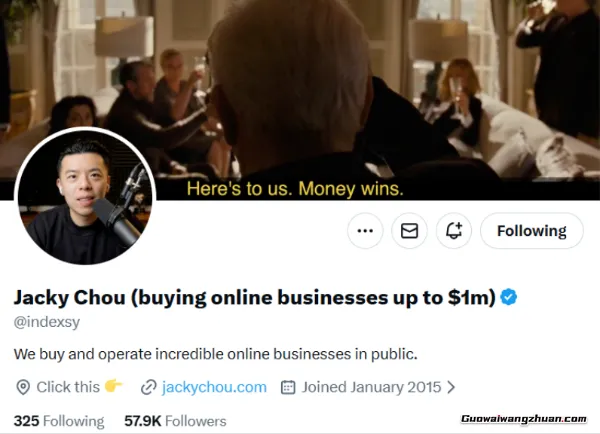Viewport: 600px width, 434px height.
Task: Click the blue verified badge
Action: [509, 297]
